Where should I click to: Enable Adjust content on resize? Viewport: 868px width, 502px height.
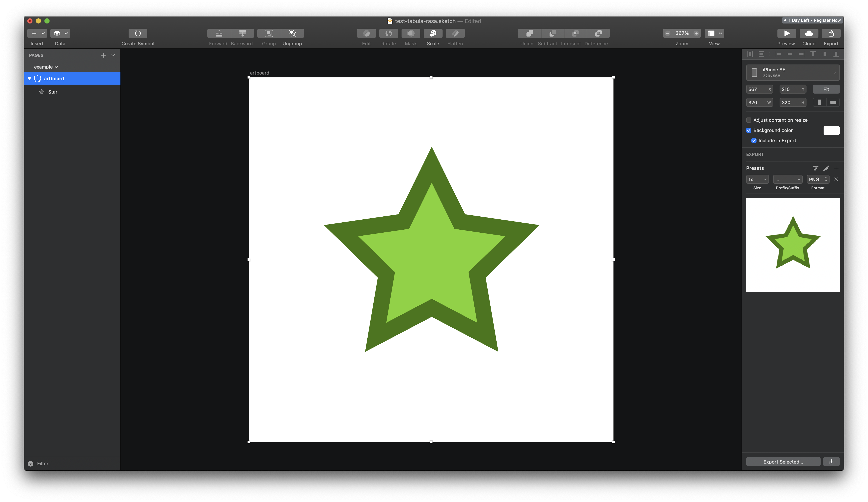pos(749,120)
